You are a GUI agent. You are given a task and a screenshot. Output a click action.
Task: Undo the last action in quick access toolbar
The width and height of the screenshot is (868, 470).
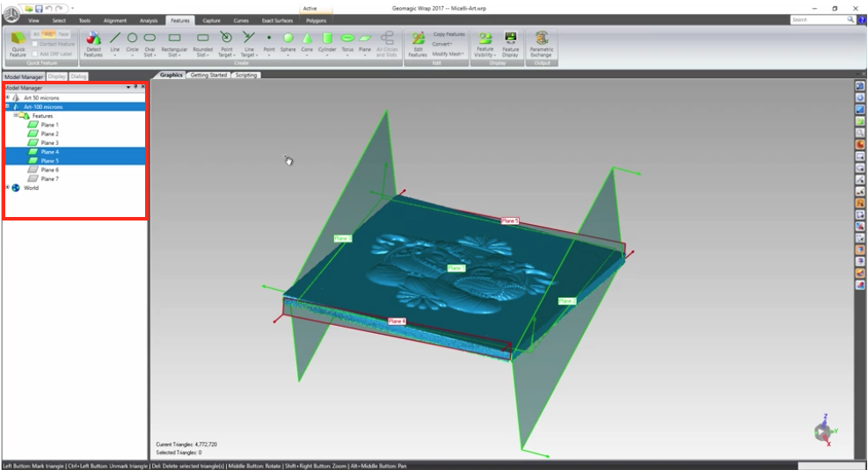click(x=48, y=9)
